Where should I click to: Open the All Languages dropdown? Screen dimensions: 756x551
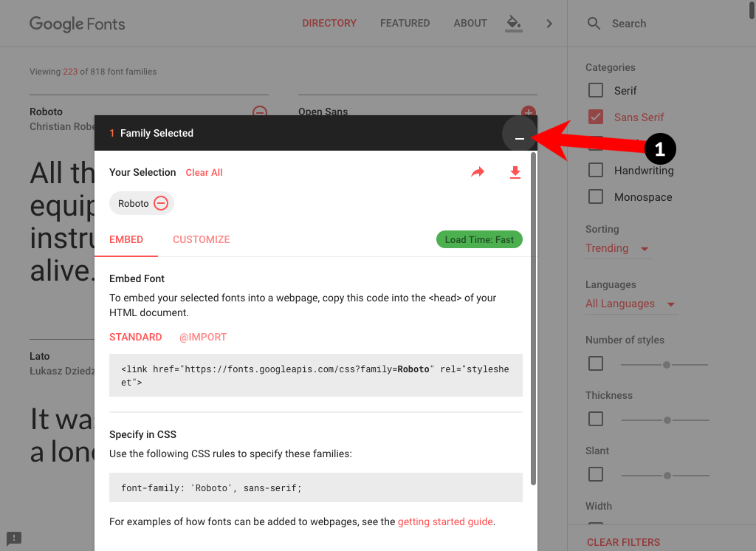(631, 304)
